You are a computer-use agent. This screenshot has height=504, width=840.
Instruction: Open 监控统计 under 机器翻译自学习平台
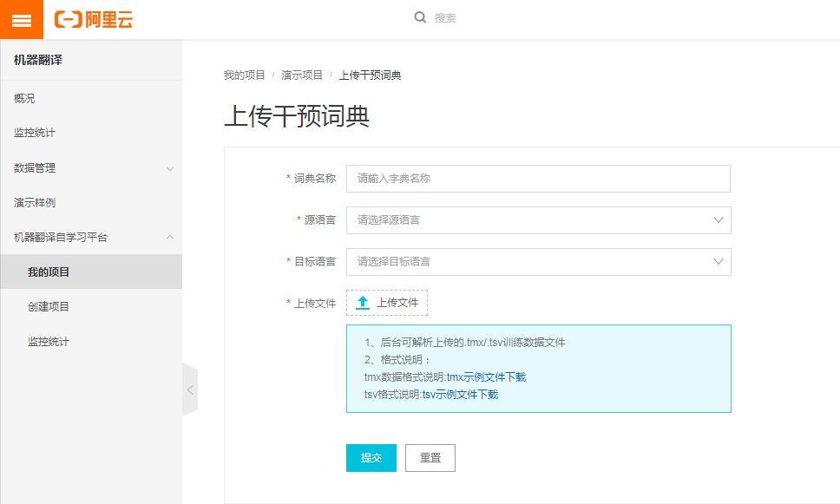coord(49,341)
